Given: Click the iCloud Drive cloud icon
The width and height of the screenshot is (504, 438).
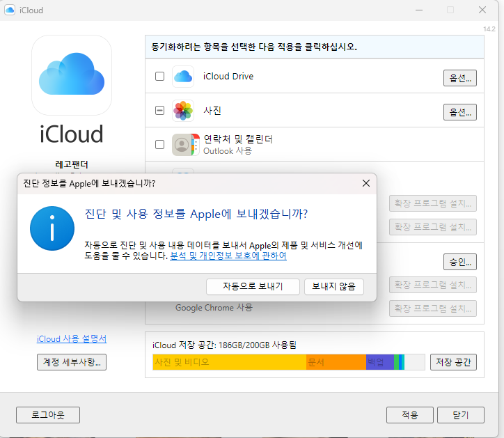Looking at the screenshot, I should (x=183, y=77).
